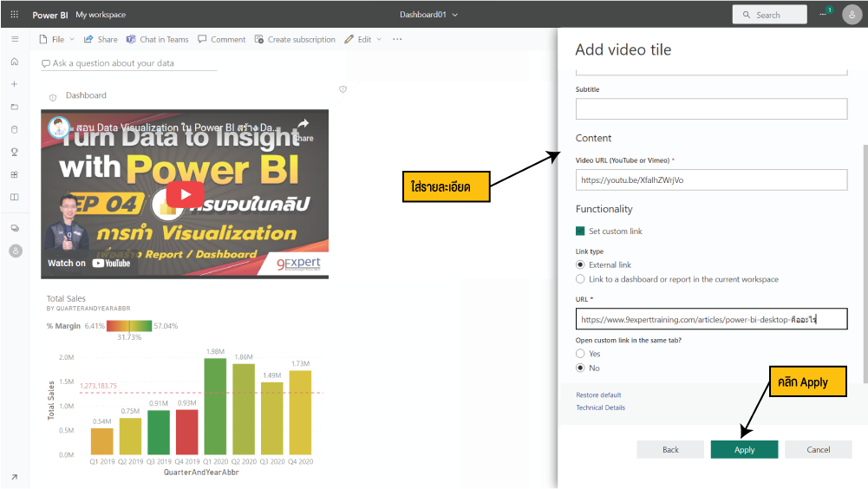Open the Metrics trophy icon in sidebar

point(14,152)
